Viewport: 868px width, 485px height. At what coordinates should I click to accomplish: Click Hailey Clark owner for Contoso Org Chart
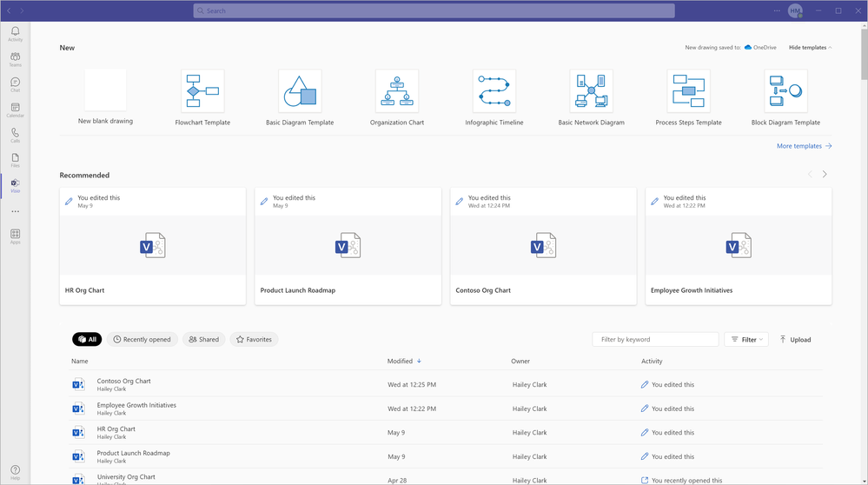(529, 384)
